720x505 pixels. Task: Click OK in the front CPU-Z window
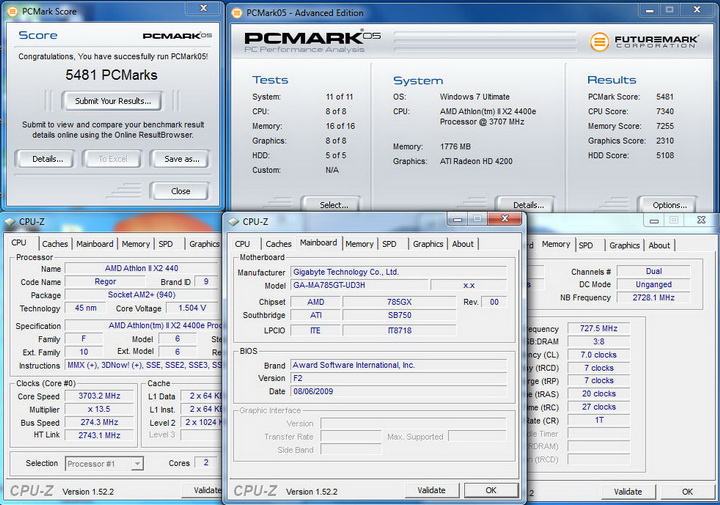click(491, 490)
